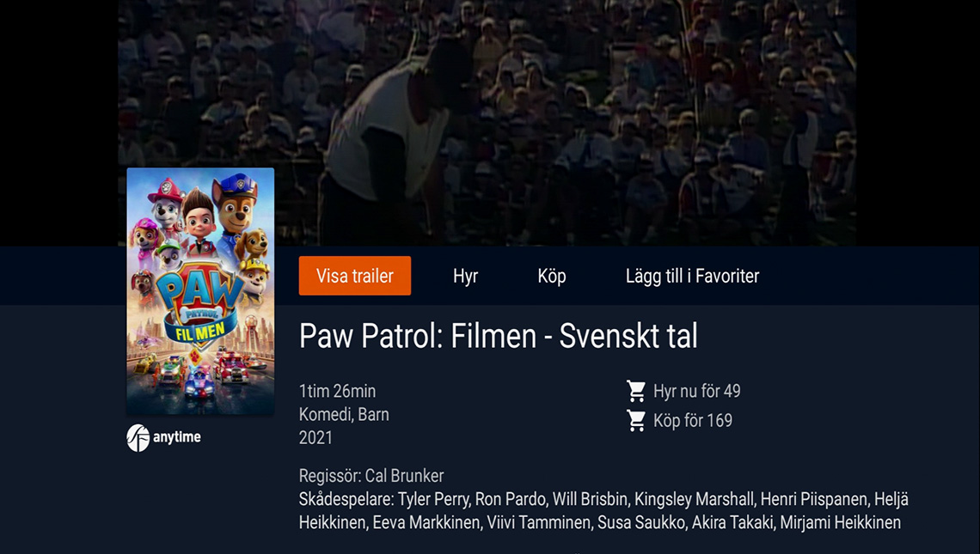Click the 2021 release year
This screenshot has height=554, width=980.
[x=315, y=438]
